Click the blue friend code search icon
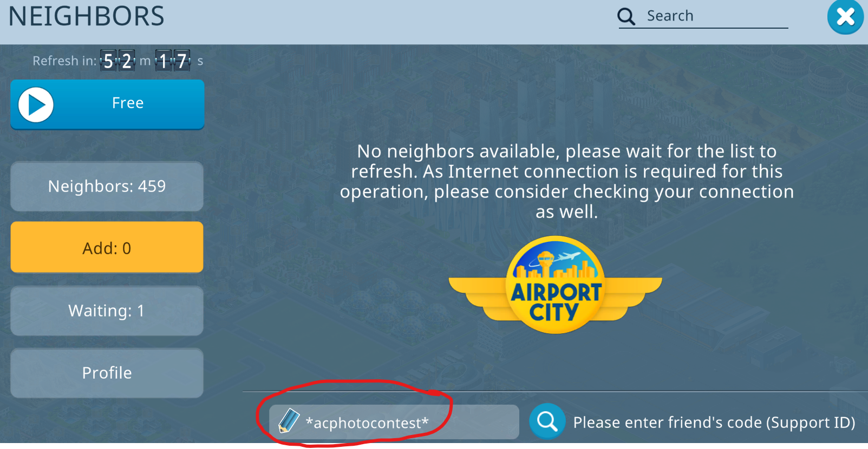The image size is (868, 449). click(x=547, y=421)
